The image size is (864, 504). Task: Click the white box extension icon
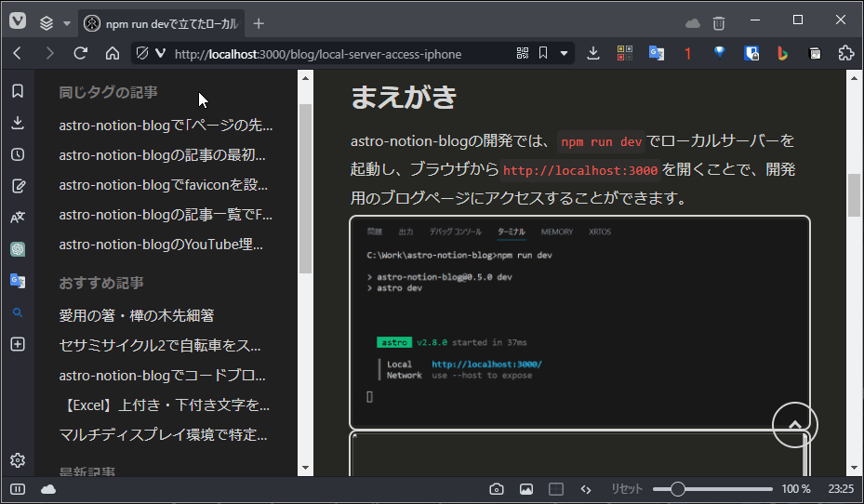(815, 53)
